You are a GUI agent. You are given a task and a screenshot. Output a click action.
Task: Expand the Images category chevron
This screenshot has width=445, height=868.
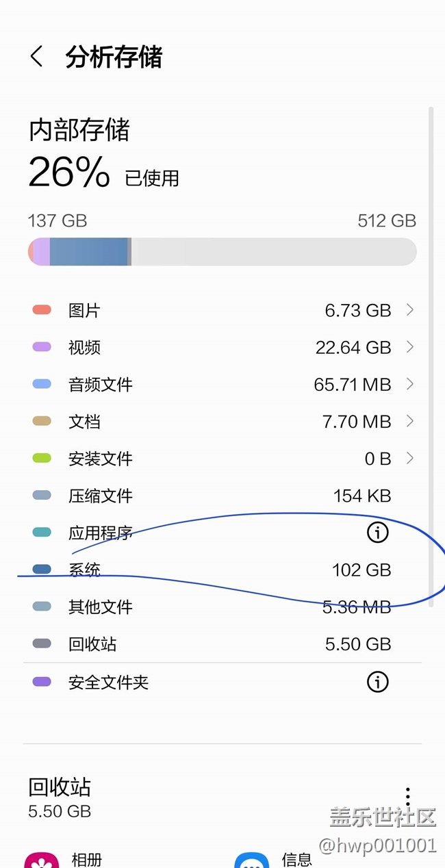coord(409,310)
